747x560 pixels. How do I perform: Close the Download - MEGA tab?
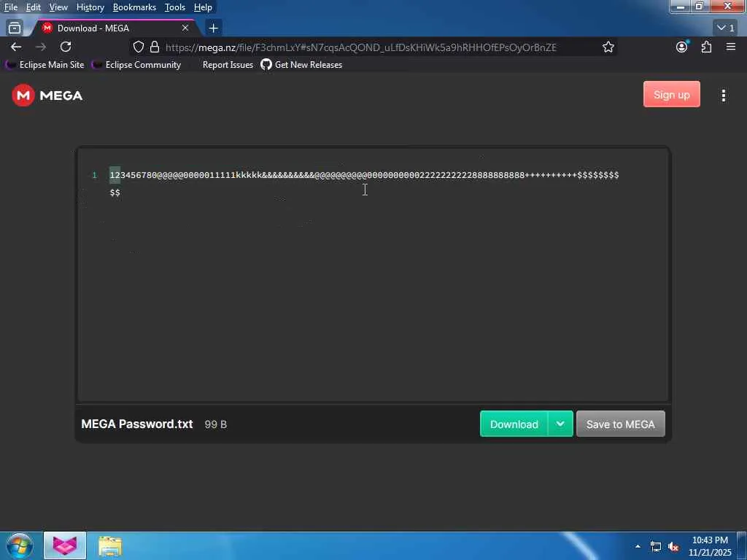(x=185, y=28)
